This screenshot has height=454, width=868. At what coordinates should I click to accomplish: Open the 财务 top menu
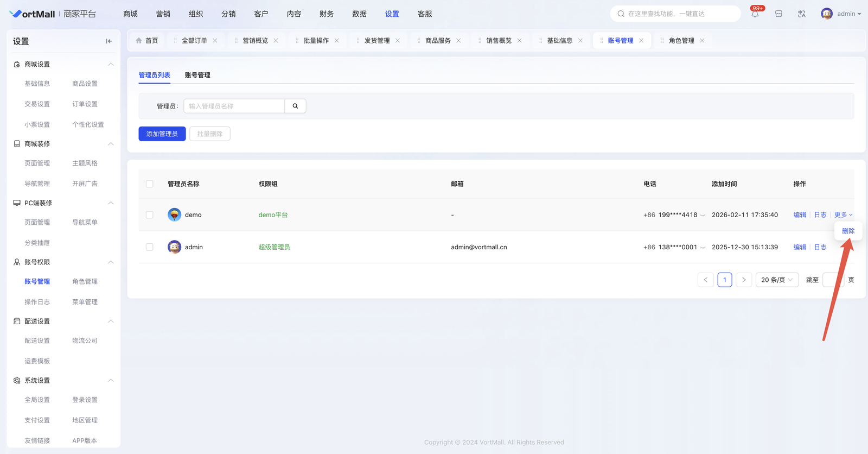pos(327,14)
